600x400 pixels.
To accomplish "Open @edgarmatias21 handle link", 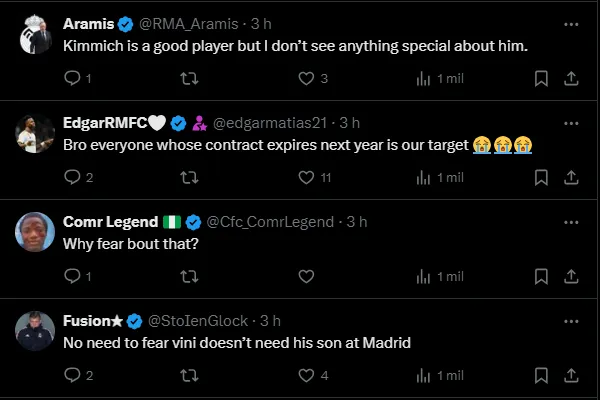I will click(x=272, y=122).
